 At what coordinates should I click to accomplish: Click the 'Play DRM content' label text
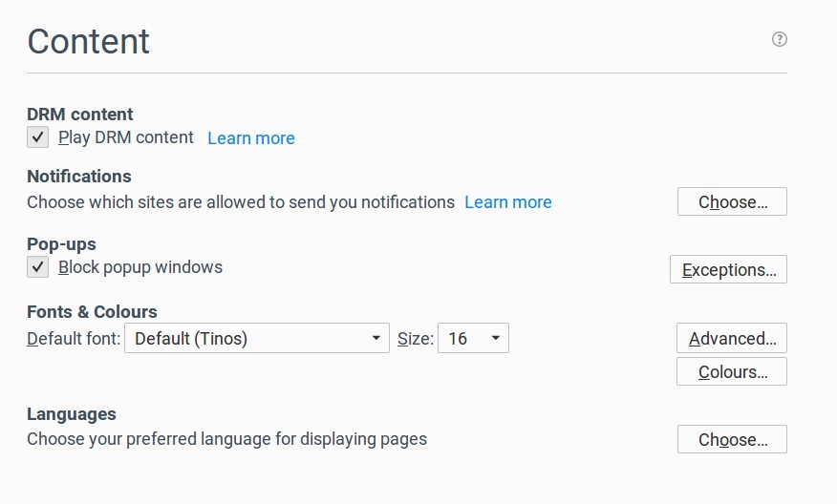(x=126, y=137)
